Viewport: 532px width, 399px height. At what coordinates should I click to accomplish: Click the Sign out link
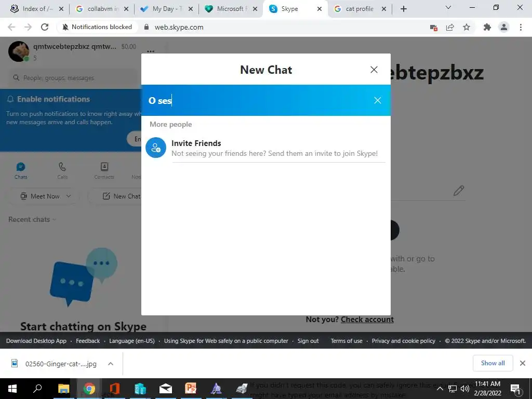click(x=308, y=341)
